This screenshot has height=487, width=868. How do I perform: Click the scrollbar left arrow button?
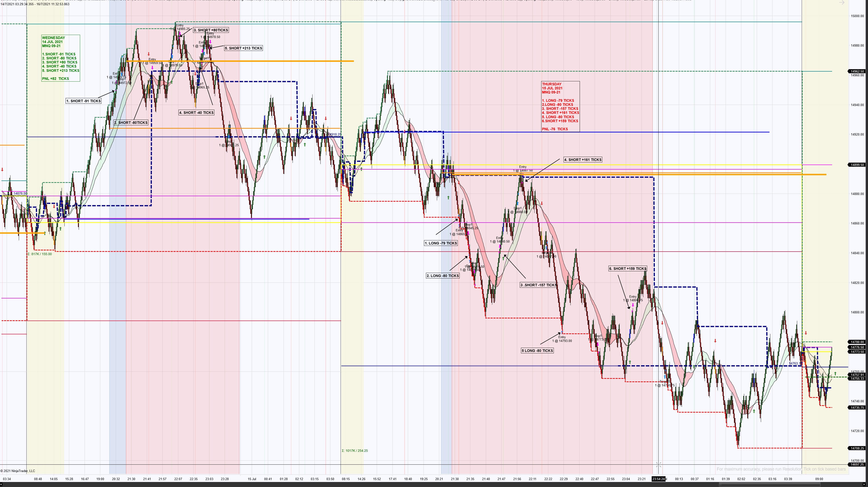point(1,485)
